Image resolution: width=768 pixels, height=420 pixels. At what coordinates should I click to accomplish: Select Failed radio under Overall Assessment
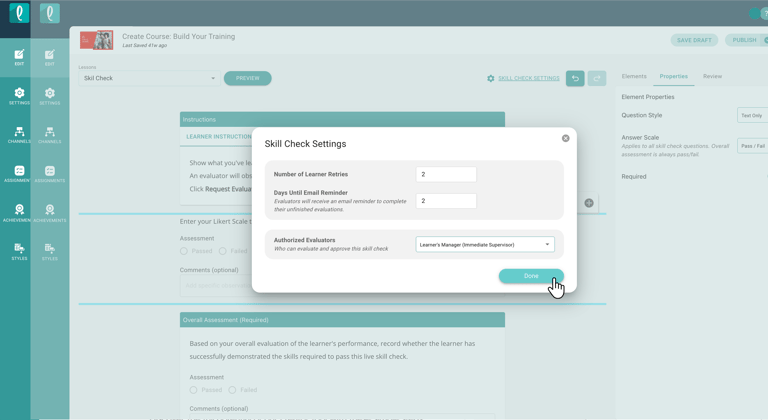[x=232, y=390]
